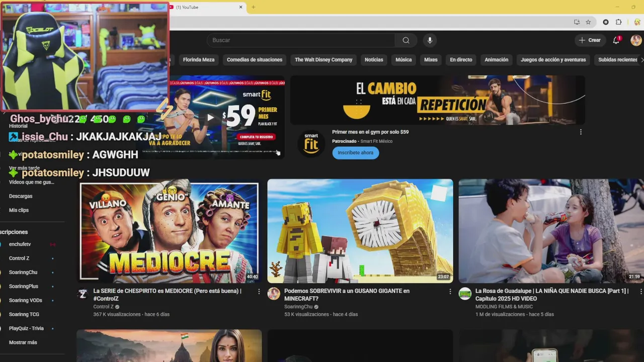Select the Mixes chip
644x362 pixels.
click(x=431, y=60)
